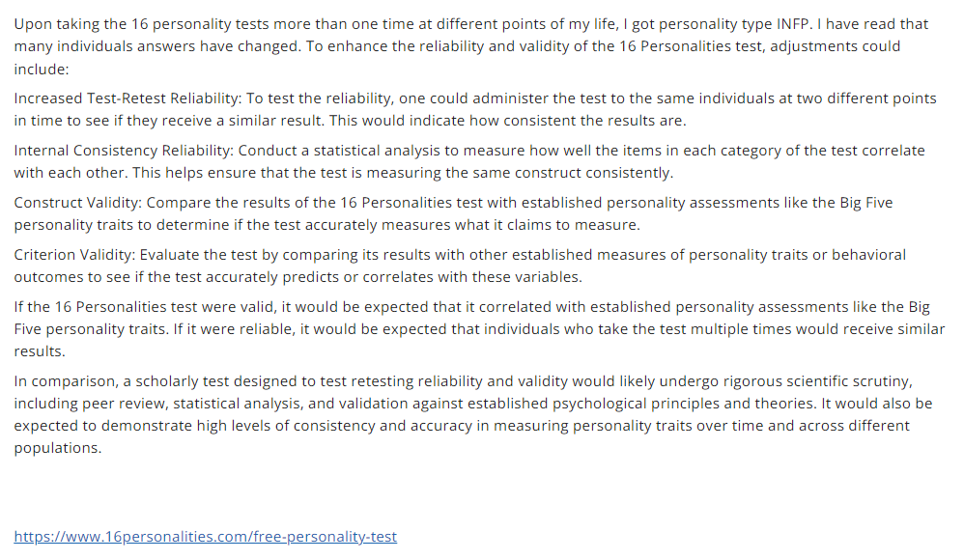
Task: Click the paragraph starting "Upon taking the 16"
Action: point(471,46)
